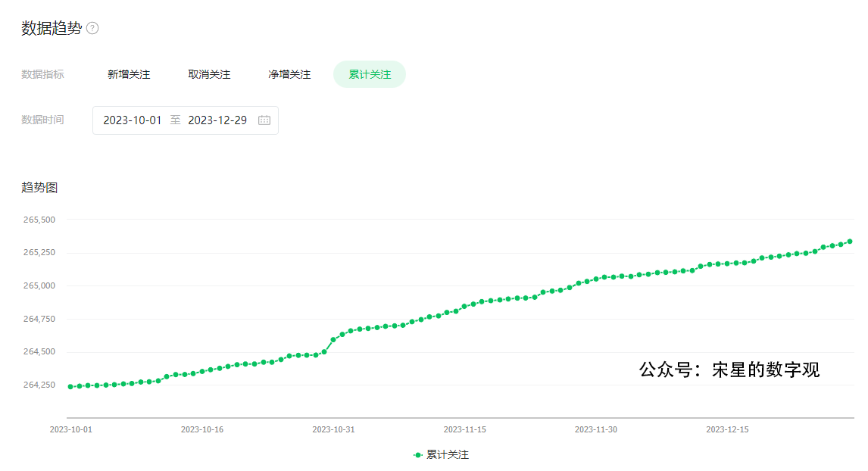This screenshot has height=471, width=868.
Task: Select the 取消关注 metric tab
Action: [x=209, y=74]
